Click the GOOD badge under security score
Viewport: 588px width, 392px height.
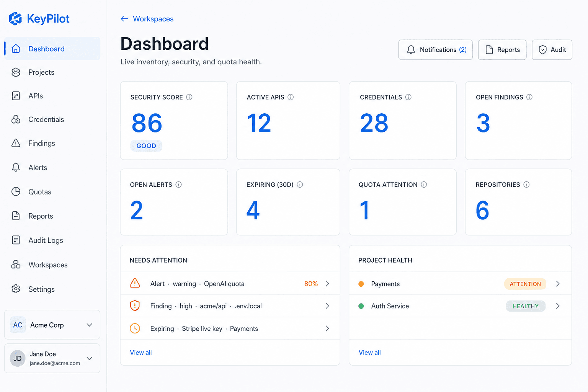tap(146, 146)
